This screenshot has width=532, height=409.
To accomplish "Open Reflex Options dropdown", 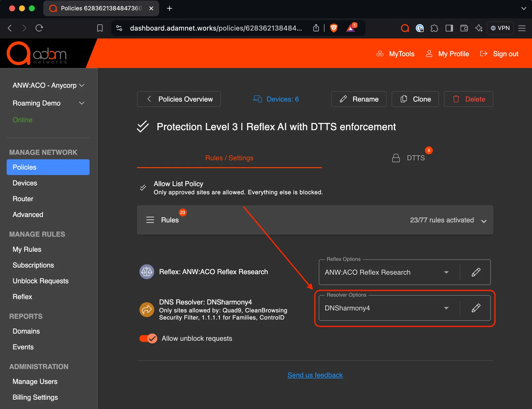I will click(446, 272).
